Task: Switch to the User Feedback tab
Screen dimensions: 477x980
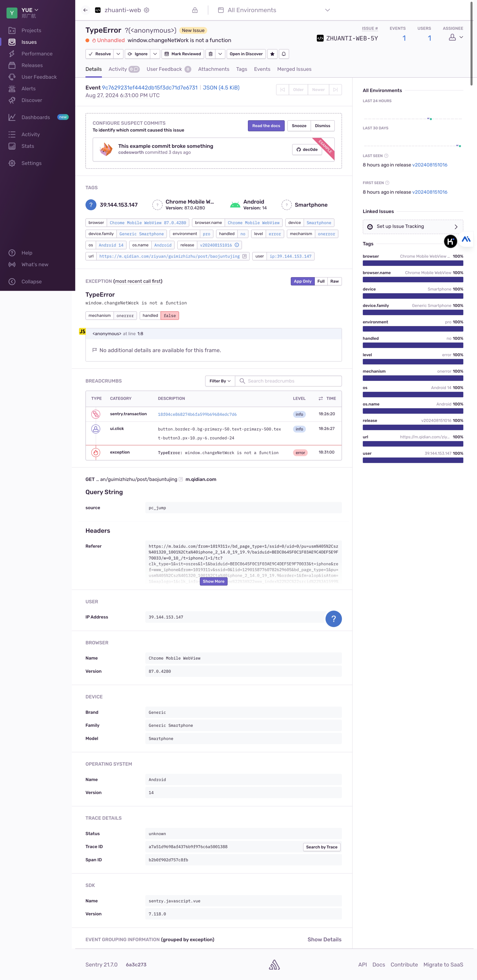Action: tap(164, 69)
